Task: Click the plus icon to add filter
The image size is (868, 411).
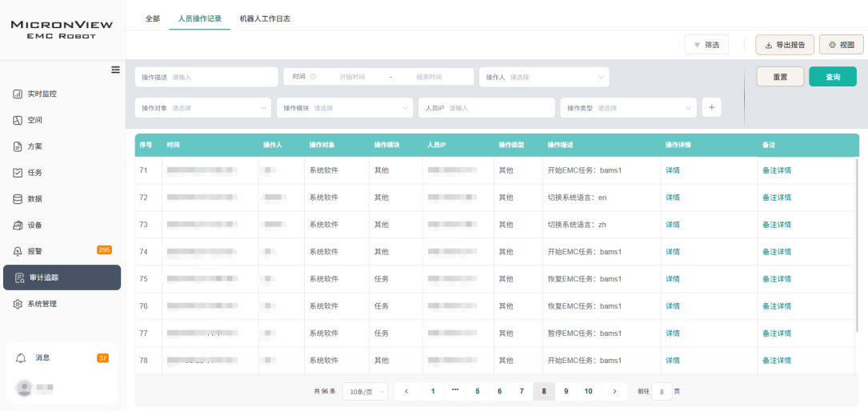Action: tap(711, 107)
